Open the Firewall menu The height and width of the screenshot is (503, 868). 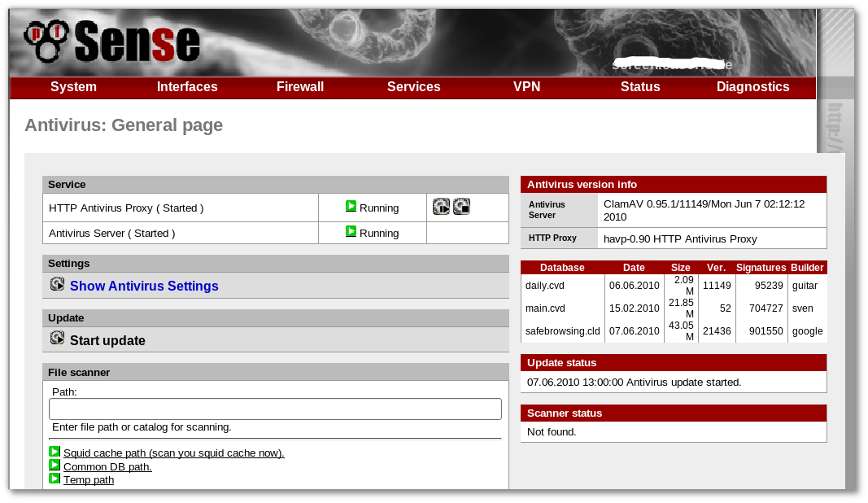click(x=300, y=87)
